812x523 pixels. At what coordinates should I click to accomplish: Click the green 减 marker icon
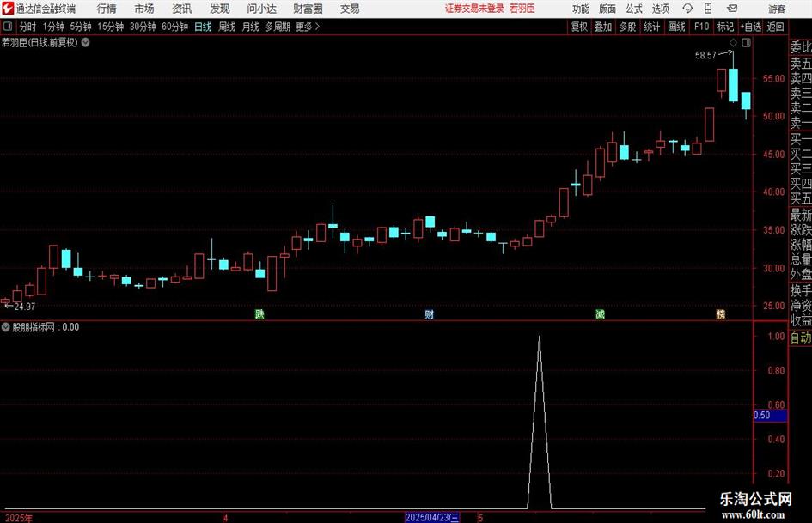click(600, 313)
